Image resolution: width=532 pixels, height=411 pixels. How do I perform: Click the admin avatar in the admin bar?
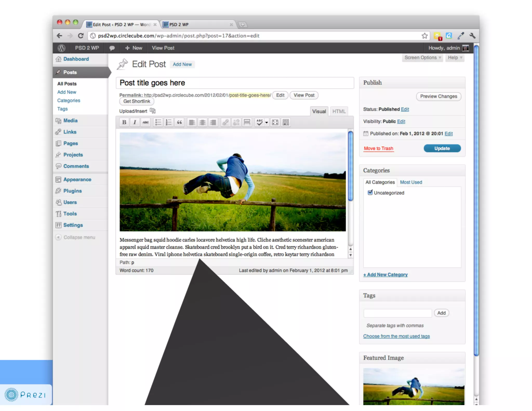point(465,48)
